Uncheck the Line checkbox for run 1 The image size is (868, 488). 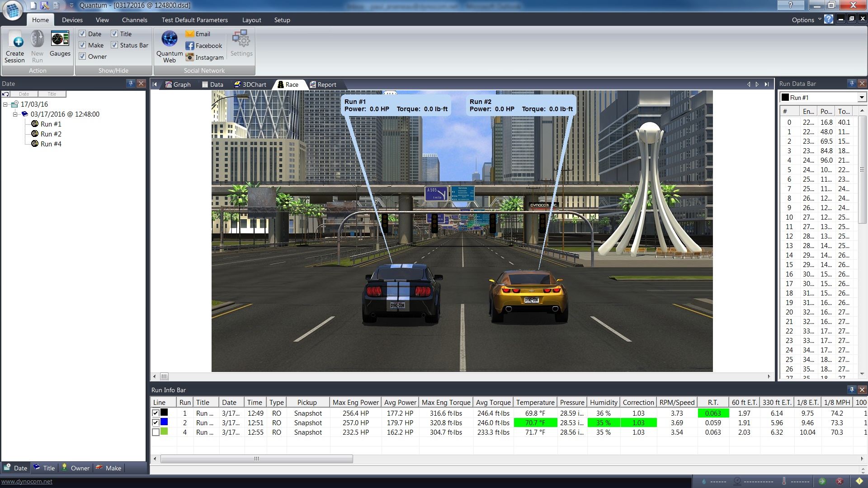(x=156, y=413)
